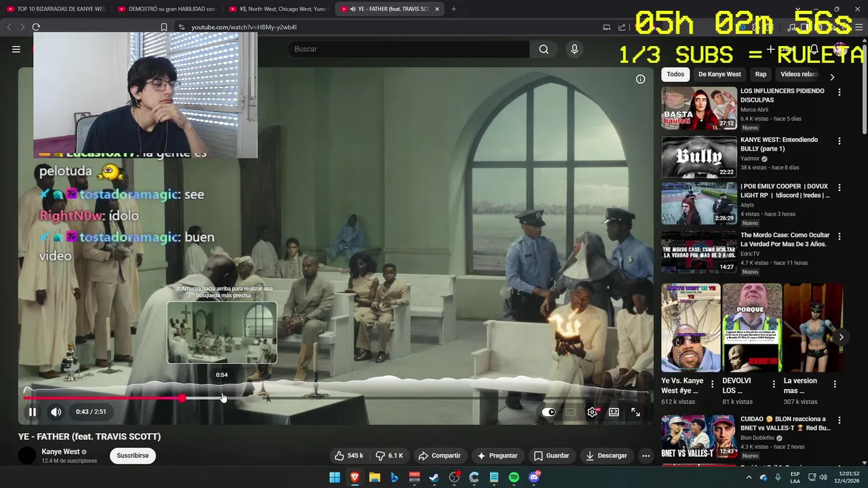The height and width of the screenshot is (488, 868).
Task: Open options for The Mordo Case
Action: 840,237
